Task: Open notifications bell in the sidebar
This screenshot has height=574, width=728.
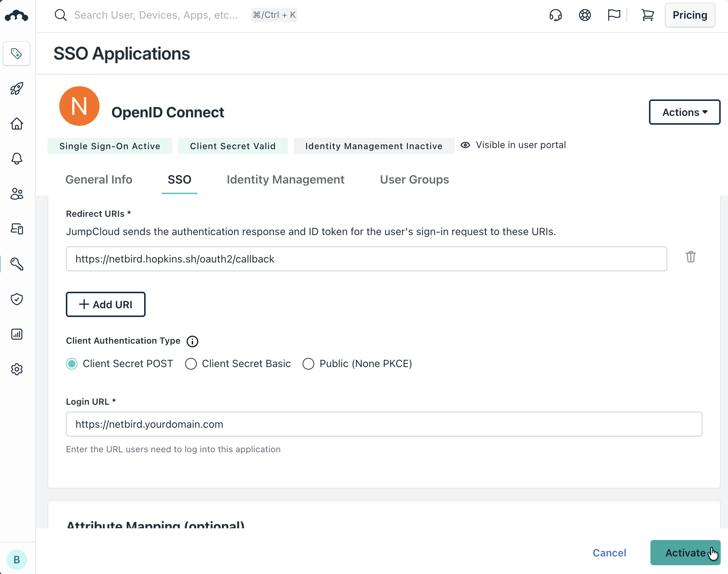Action: coord(17,159)
